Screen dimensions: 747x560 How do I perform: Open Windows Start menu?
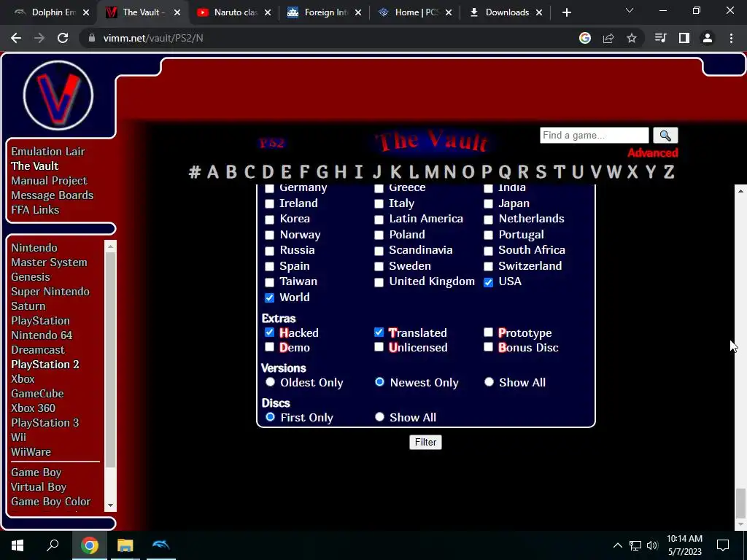pyautogui.click(x=18, y=545)
